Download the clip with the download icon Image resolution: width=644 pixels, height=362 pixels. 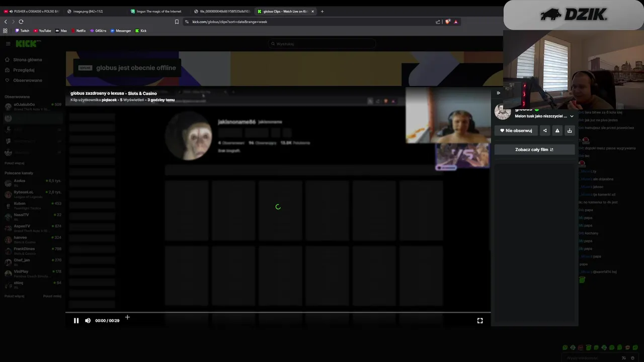click(570, 130)
